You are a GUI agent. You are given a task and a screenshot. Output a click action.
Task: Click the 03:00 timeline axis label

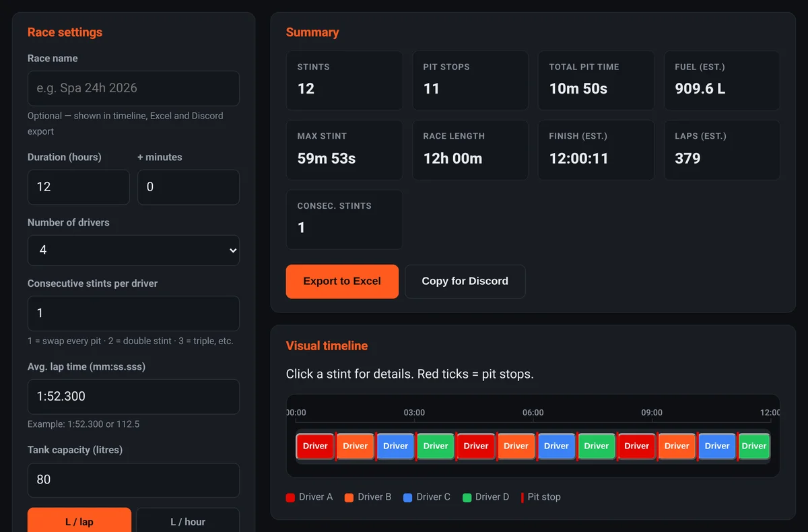click(414, 413)
